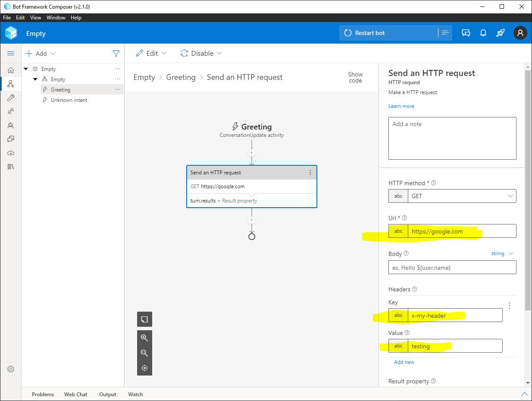Click the filter funnel icon near Add
Viewport: 532px width, 401px height.
coord(116,54)
